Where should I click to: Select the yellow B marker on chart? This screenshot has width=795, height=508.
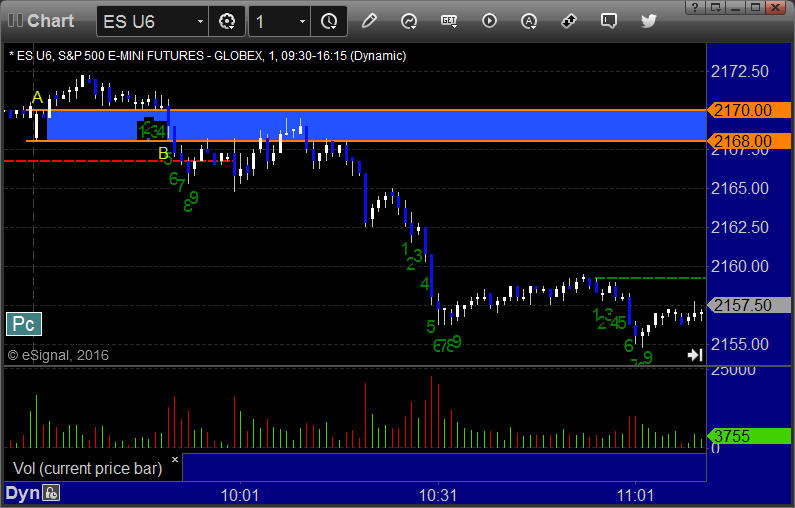point(163,153)
